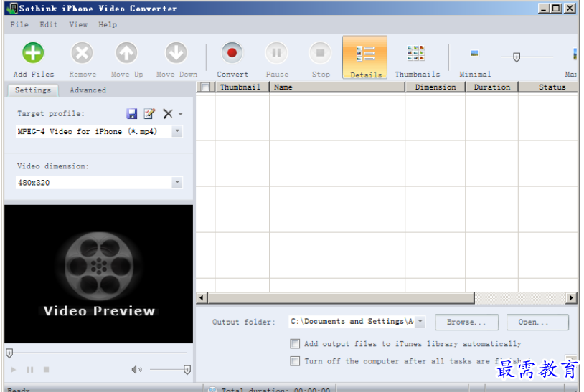Click the Move Down arrow icon
Screen dimensions: 584x392
point(176,53)
